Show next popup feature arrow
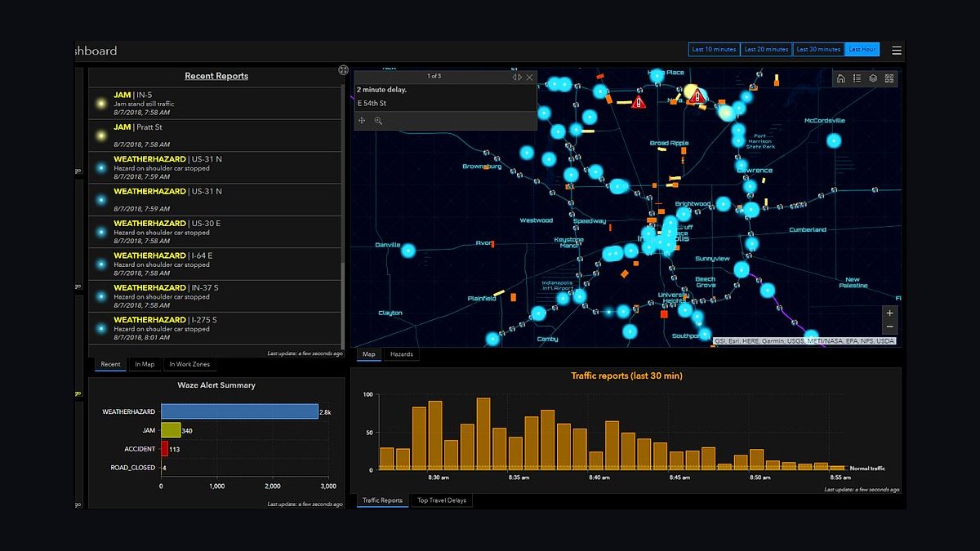The width and height of the screenshot is (980, 551). pyautogui.click(x=521, y=77)
